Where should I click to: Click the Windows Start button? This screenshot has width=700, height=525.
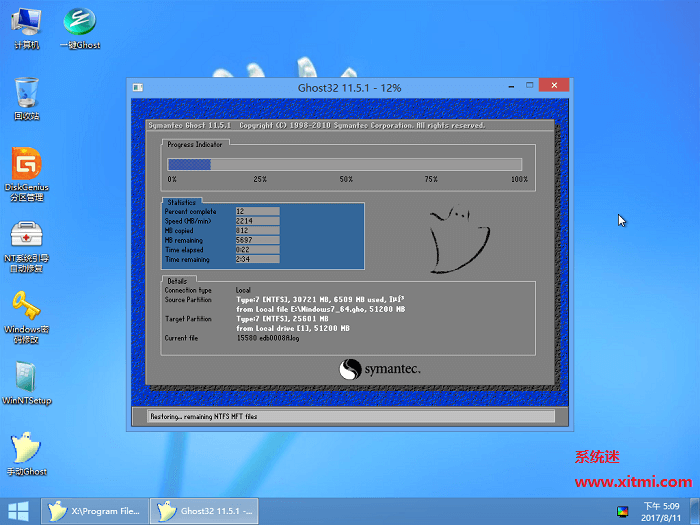18,512
